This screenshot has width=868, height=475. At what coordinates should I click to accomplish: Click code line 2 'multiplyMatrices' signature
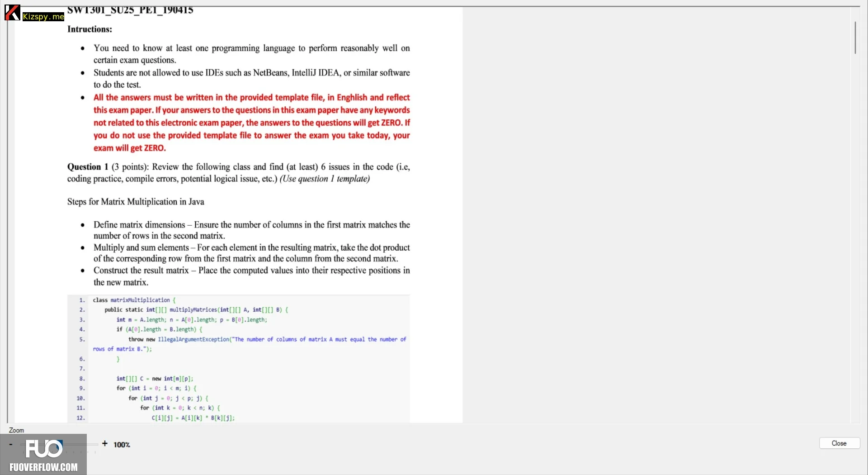tap(196, 310)
